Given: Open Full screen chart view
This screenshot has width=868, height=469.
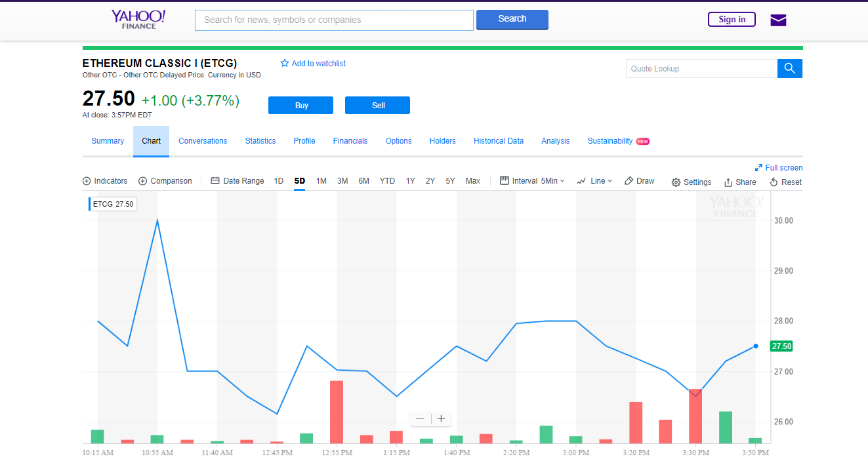Looking at the screenshot, I should pos(779,167).
